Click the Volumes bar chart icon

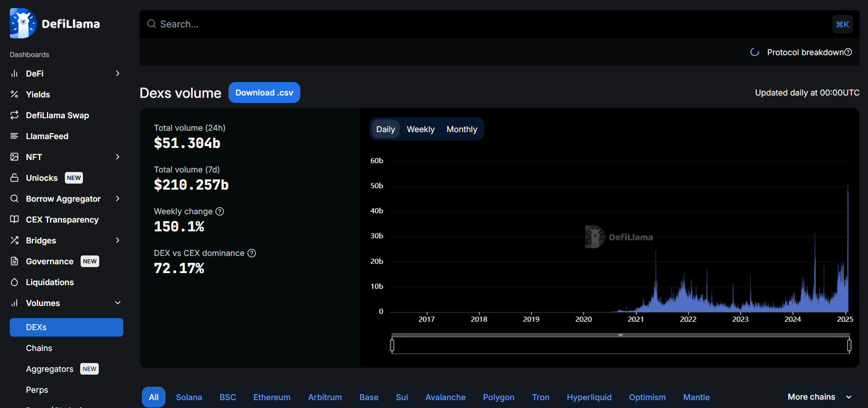(x=14, y=303)
